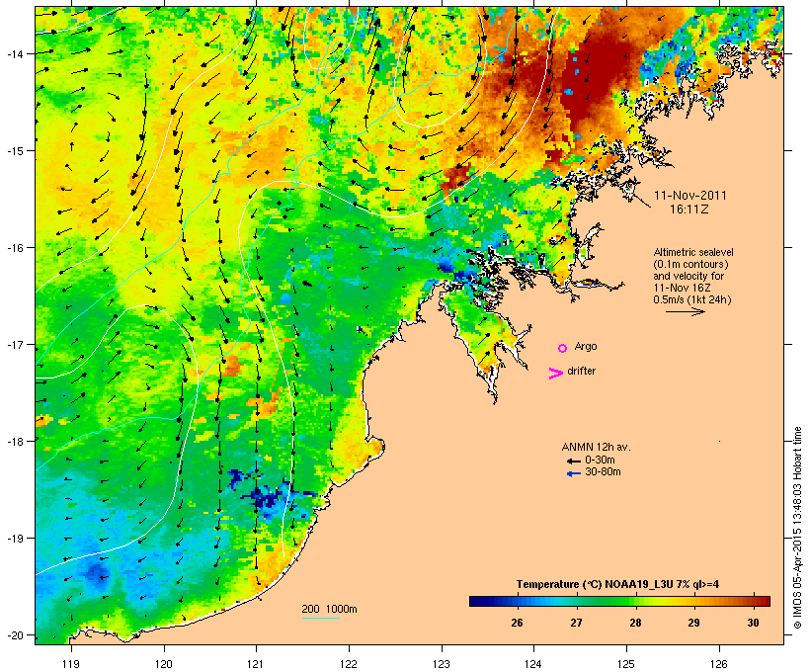Image resolution: width=810 pixels, height=672 pixels.
Task: Click the longitude label 122
Action: click(x=349, y=664)
